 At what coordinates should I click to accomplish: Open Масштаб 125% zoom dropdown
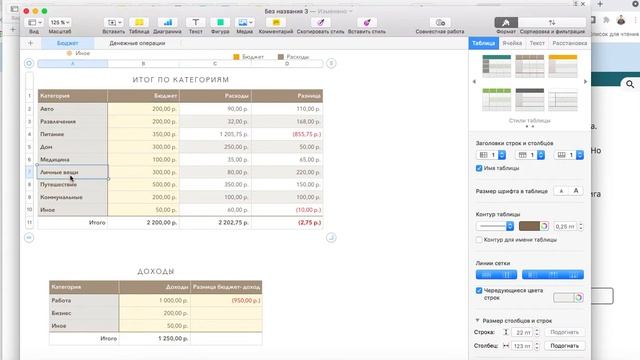tap(60, 22)
